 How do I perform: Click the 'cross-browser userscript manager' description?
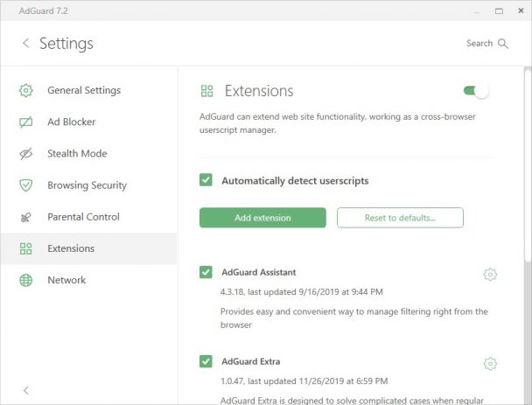coord(337,123)
